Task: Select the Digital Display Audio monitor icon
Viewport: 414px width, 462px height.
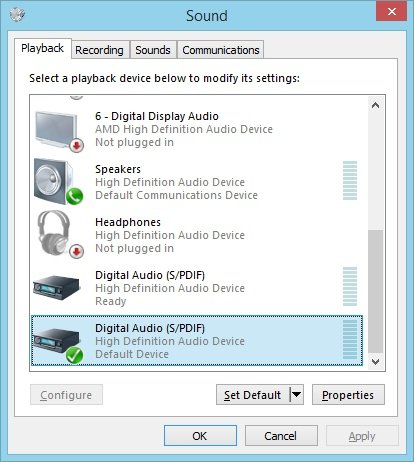Action: [57, 130]
